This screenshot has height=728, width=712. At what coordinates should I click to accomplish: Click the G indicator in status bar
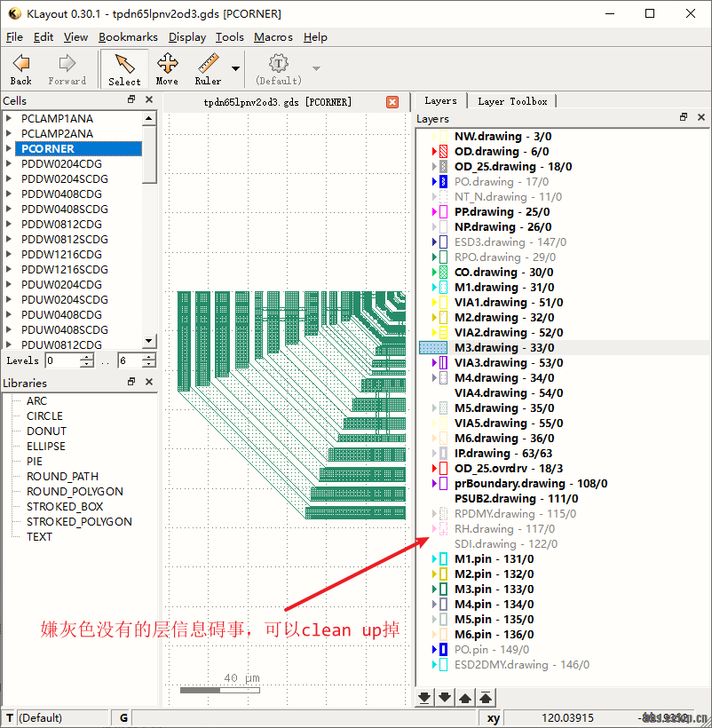pyautogui.click(x=123, y=717)
